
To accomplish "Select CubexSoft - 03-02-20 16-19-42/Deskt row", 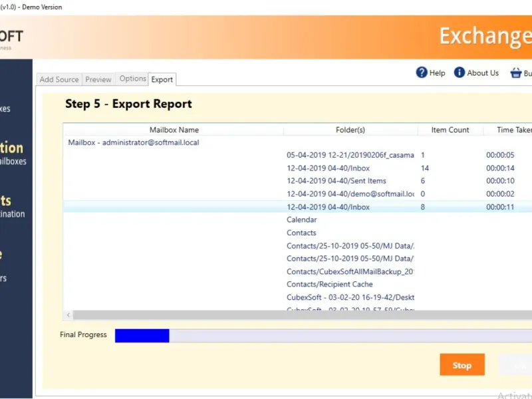I will click(x=298, y=297).
